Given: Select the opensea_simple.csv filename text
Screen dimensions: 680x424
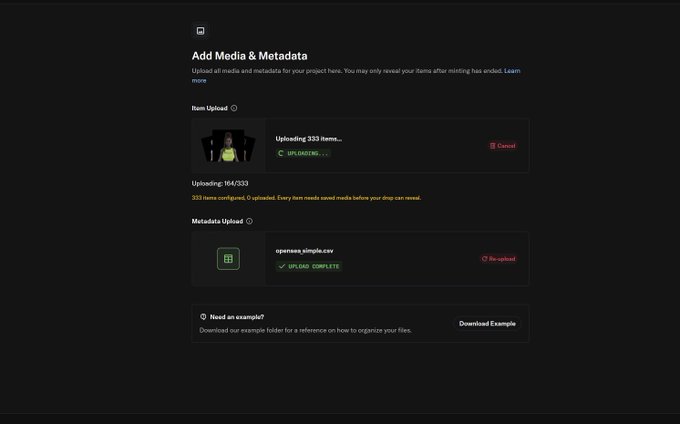Looking at the screenshot, I should (304, 251).
